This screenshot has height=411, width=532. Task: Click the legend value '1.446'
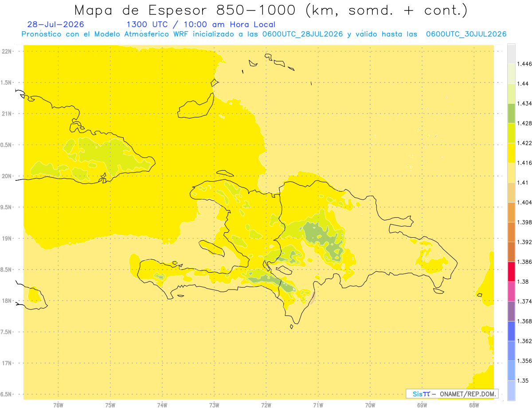coord(524,64)
